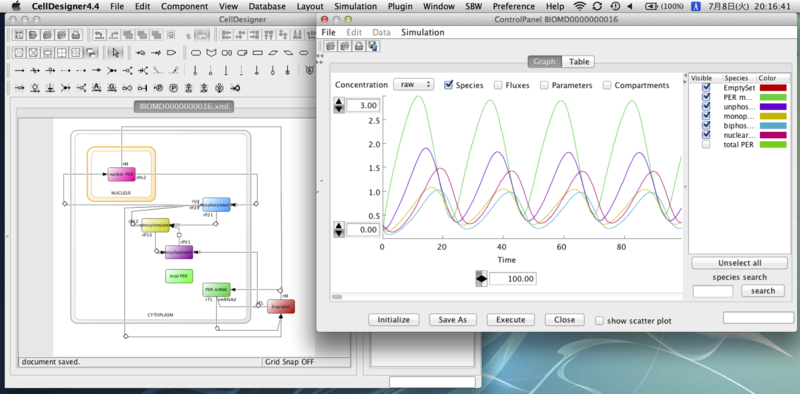Enable the Fluxes checkbox

498,85
